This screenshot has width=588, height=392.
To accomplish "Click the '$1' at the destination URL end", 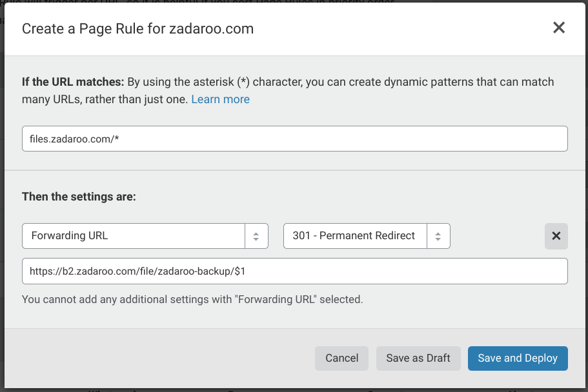I will [x=239, y=272].
